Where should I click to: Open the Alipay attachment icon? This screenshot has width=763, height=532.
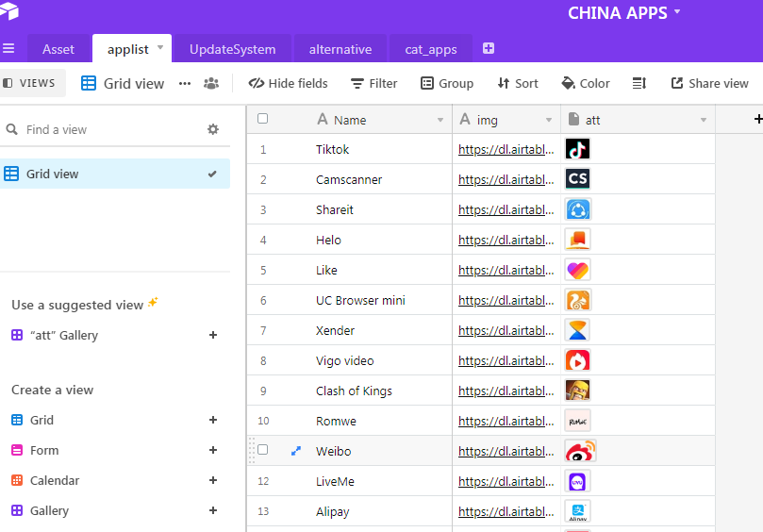point(577,511)
